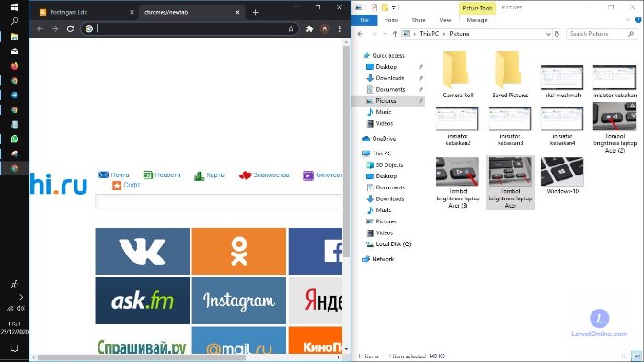Open the Карты link
The image size is (644, 362).
coord(210,175)
